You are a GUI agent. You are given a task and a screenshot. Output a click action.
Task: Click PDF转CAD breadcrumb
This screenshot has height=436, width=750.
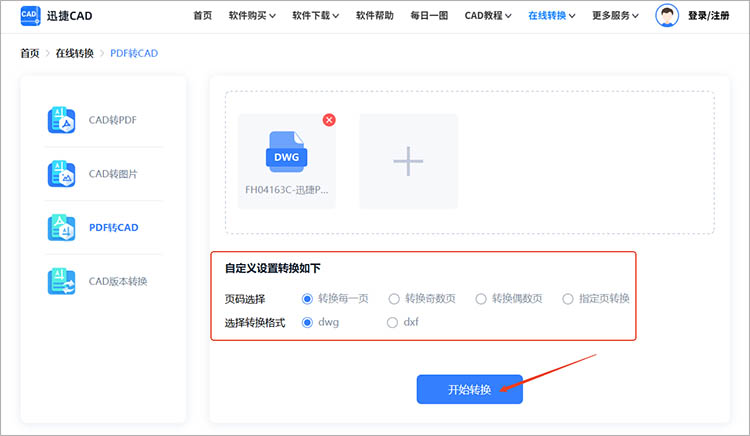pyautogui.click(x=134, y=53)
